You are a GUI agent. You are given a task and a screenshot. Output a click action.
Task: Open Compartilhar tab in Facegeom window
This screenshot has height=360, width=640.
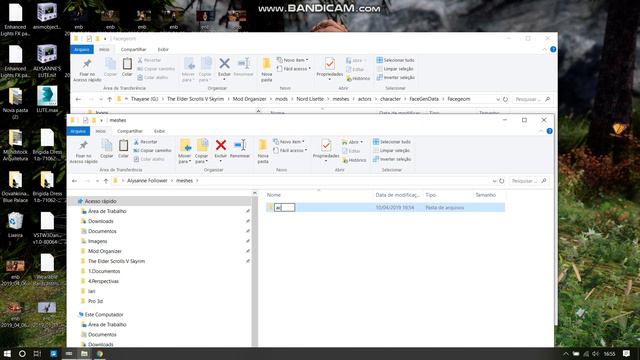(133, 49)
